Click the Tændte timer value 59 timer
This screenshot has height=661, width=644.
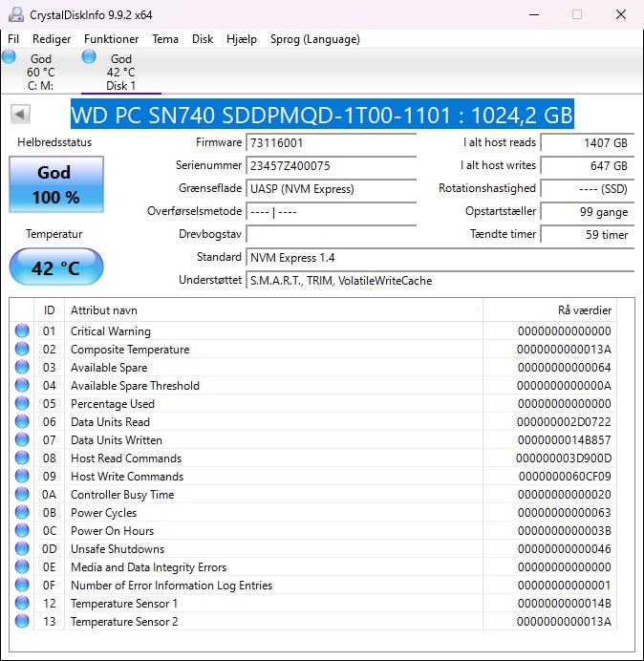click(587, 234)
